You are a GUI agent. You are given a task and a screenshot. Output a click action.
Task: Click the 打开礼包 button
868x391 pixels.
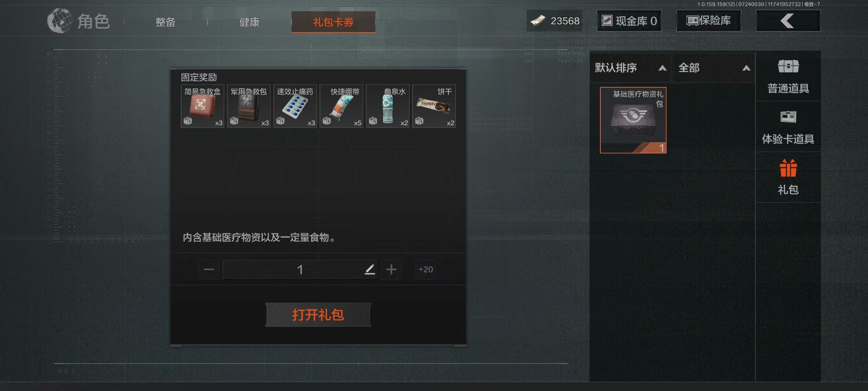point(318,315)
